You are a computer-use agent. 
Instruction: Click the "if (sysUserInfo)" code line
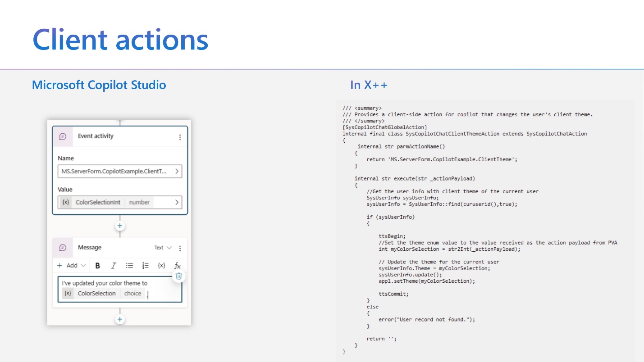click(391, 217)
